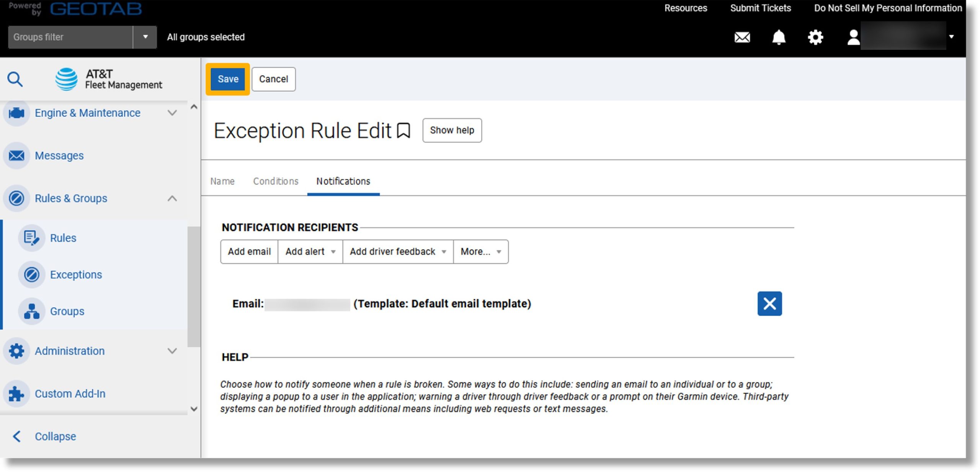Click the 'Template: Default email template' text
980x472 pixels.
coord(442,304)
